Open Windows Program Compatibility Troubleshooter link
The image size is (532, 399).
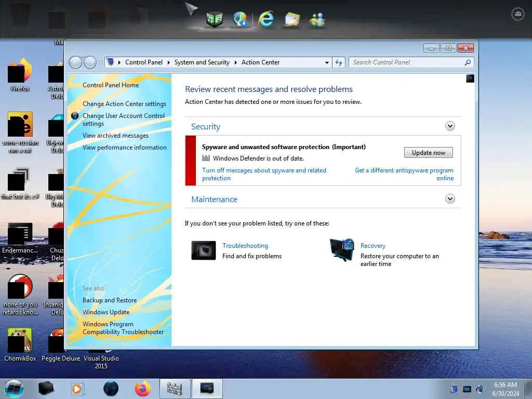point(123,328)
